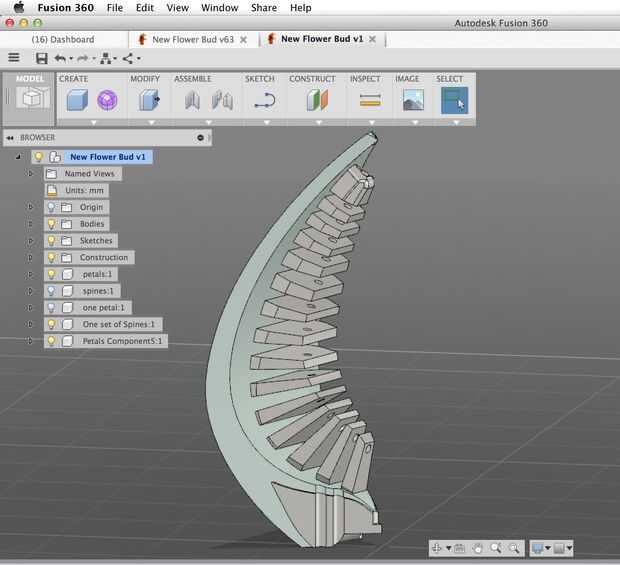The height and width of the screenshot is (565, 620).
Task: Select the New Component icon under Assemble
Action: (x=192, y=100)
